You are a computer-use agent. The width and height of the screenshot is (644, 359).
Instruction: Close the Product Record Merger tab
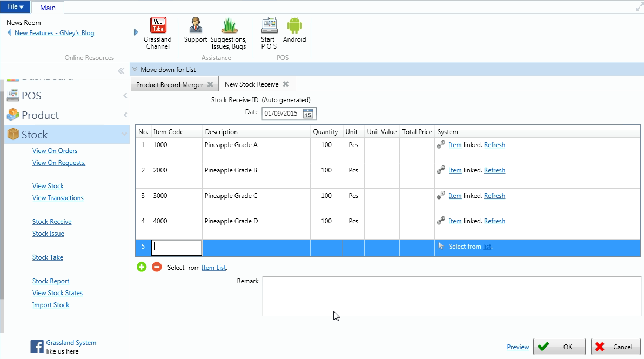(210, 84)
